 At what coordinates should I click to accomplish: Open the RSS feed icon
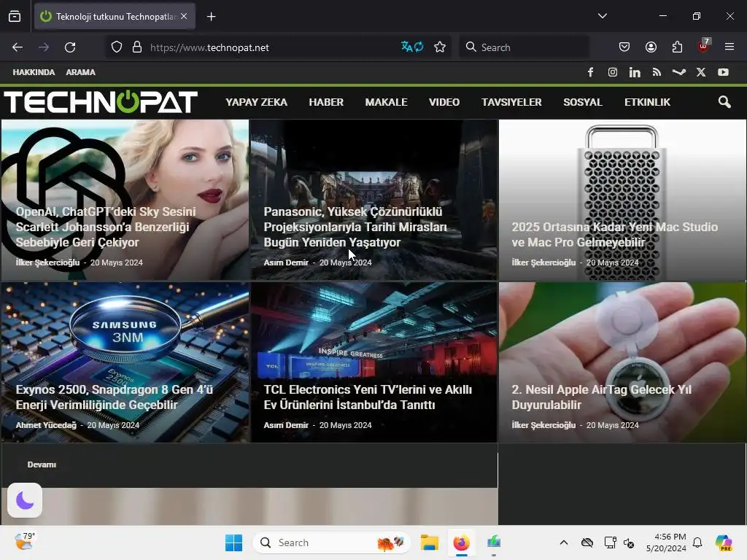pyautogui.click(x=657, y=72)
